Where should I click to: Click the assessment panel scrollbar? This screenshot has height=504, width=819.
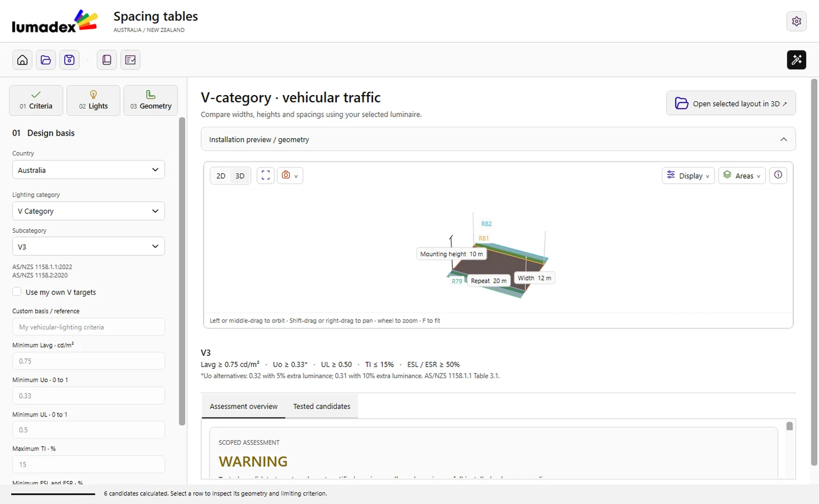click(x=789, y=426)
